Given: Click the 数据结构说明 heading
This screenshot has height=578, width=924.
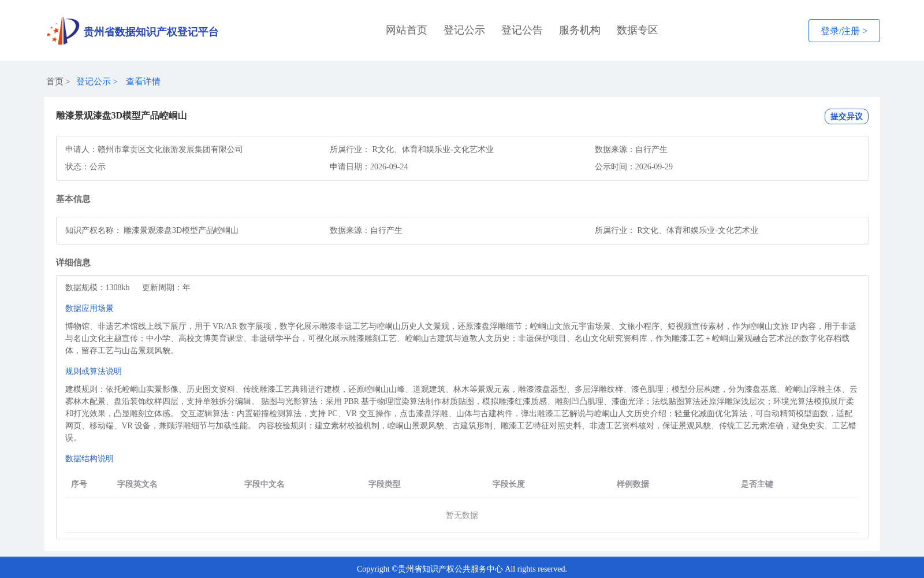Looking at the screenshot, I should click(x=90, y=458).
